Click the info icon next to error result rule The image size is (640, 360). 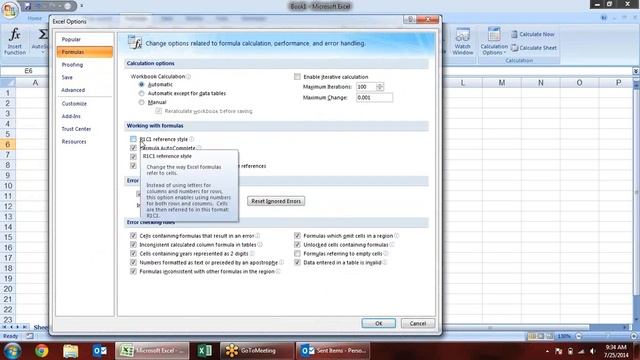pos(258,236)
